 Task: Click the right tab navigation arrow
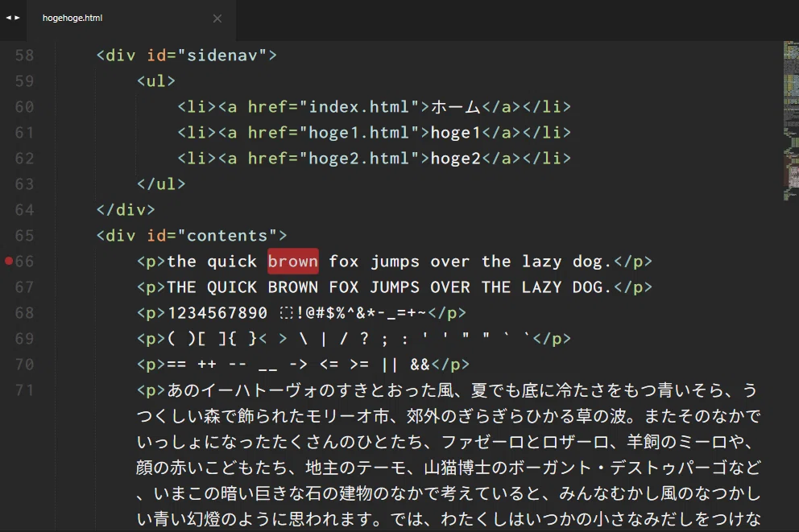(x=18, y=18)
